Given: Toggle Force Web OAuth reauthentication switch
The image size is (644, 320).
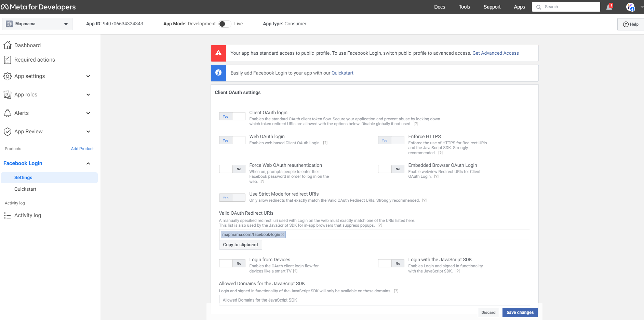Looking at the screenshot, I should [x=232, y=169].
